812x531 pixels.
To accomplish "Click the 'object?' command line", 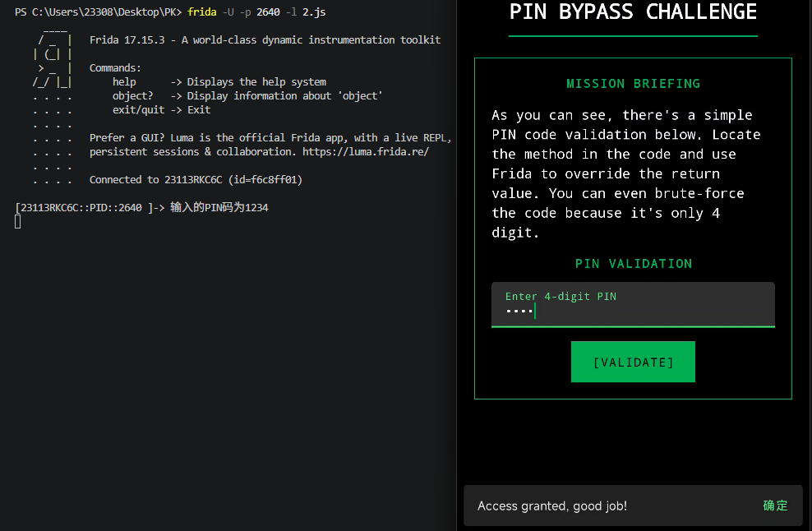I will pyautogui.click(x=247, y=96).
